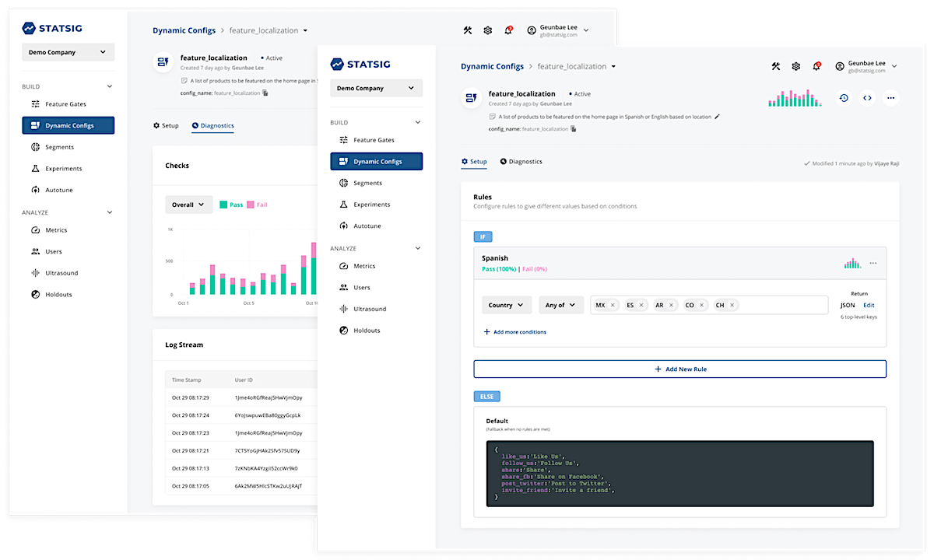Image resolution: width=934 pixels, height=560 pixels.
Task: Open the feature_localization breadcrumb dropdown in the back window
Action: pos(305,30)
